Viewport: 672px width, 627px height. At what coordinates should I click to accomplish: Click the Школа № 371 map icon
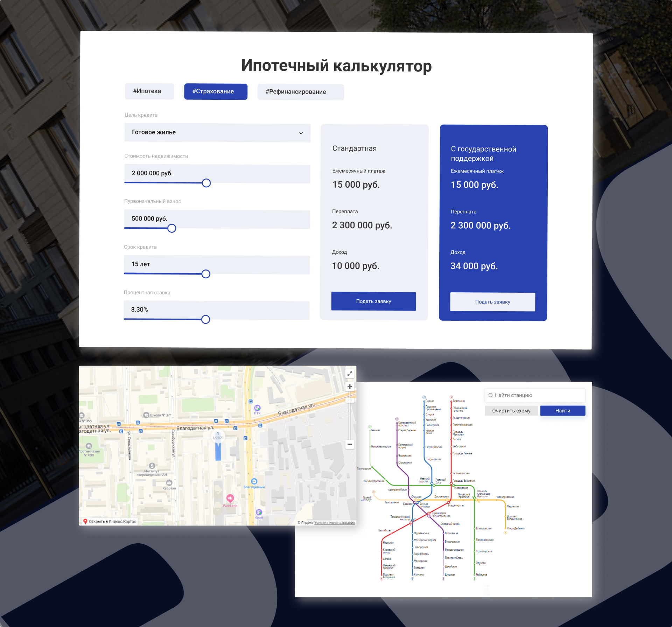coord(146,415)
